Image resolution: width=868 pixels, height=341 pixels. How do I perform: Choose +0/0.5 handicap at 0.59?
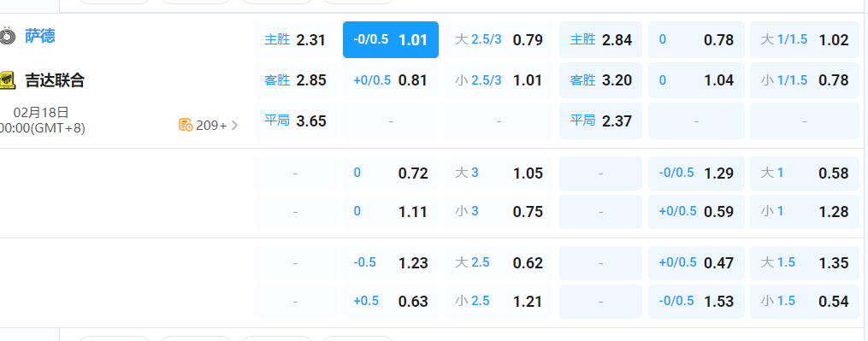point(696,211)
